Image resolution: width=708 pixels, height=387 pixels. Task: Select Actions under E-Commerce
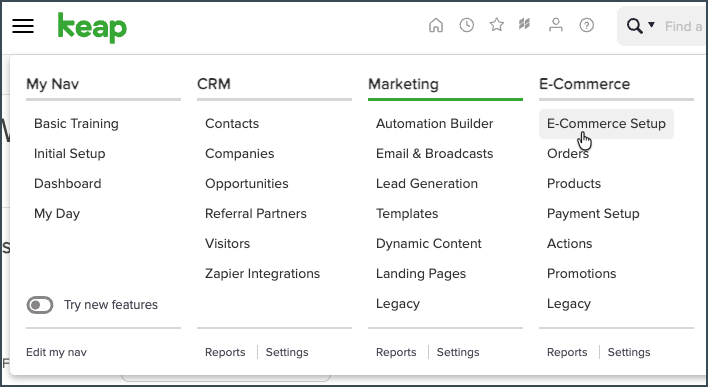click(x=569, y=244)
